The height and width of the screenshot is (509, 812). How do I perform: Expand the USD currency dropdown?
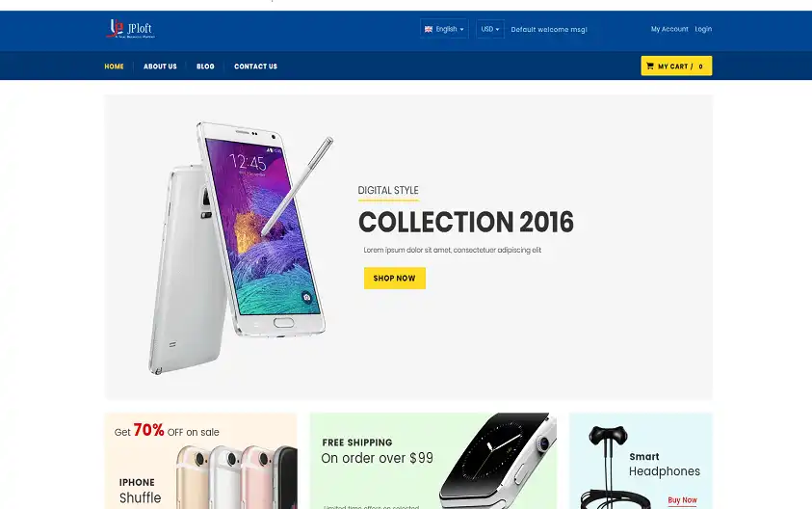click(x=490, y=29)
